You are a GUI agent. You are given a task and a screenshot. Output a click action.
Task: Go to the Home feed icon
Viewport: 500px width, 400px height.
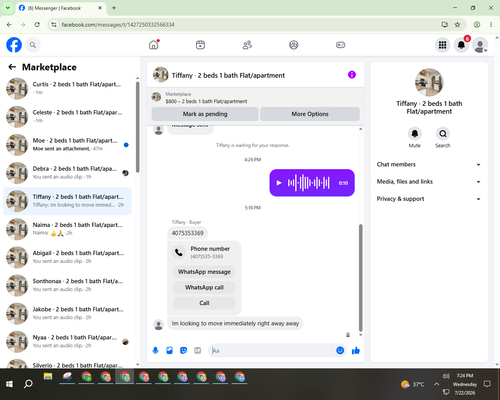tap(154, 45)
